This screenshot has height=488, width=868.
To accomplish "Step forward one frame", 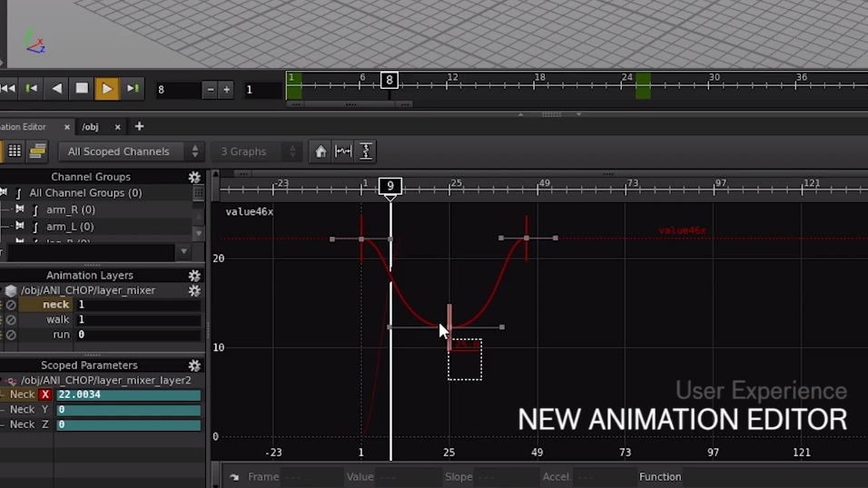I will click(133, 89).
